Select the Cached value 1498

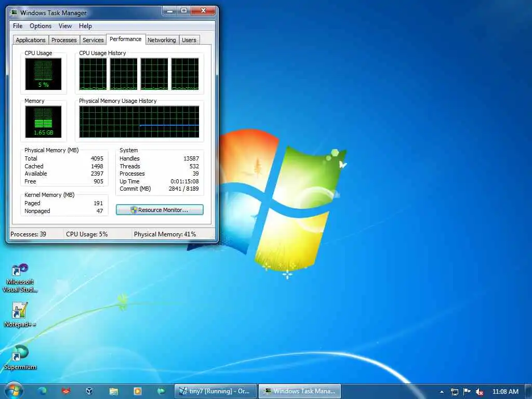(97, 166)
